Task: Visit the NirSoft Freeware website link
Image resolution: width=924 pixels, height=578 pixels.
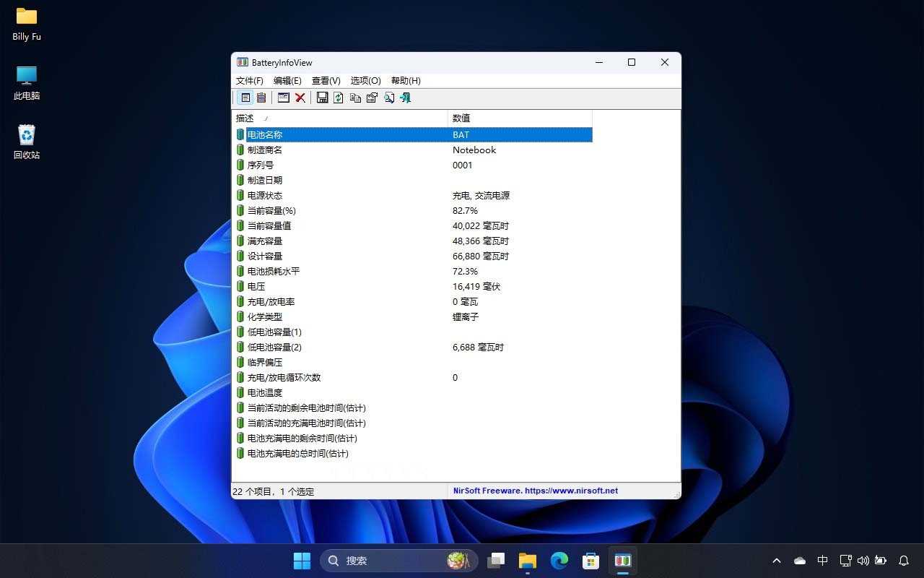Action: click(x=535, y=491)
